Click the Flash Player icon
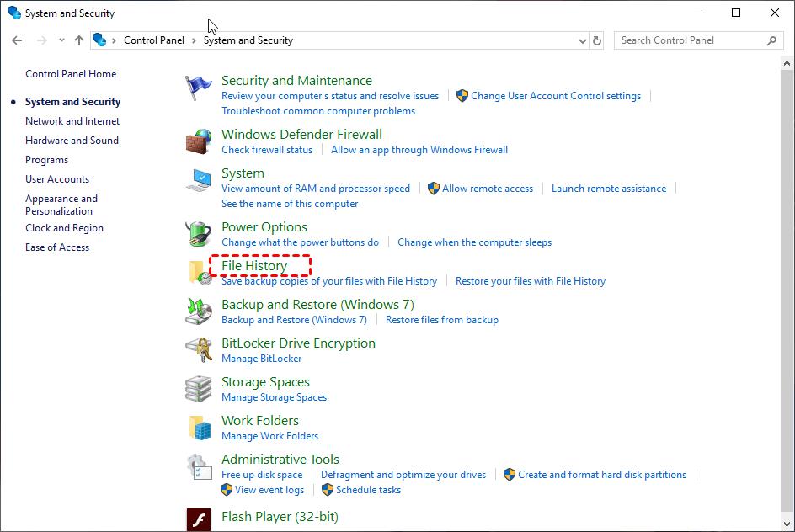Image resolution: width=795 pixels, height=532 pixels. 199,518
